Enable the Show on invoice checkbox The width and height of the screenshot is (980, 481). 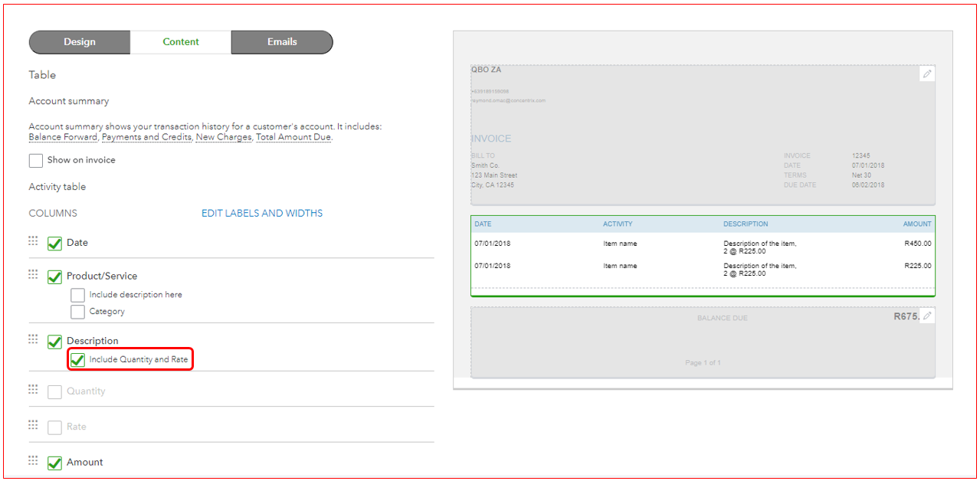[36, 161]
